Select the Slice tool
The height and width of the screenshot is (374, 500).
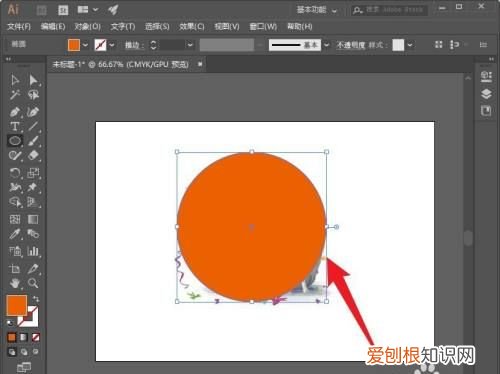tap(33, 269)
